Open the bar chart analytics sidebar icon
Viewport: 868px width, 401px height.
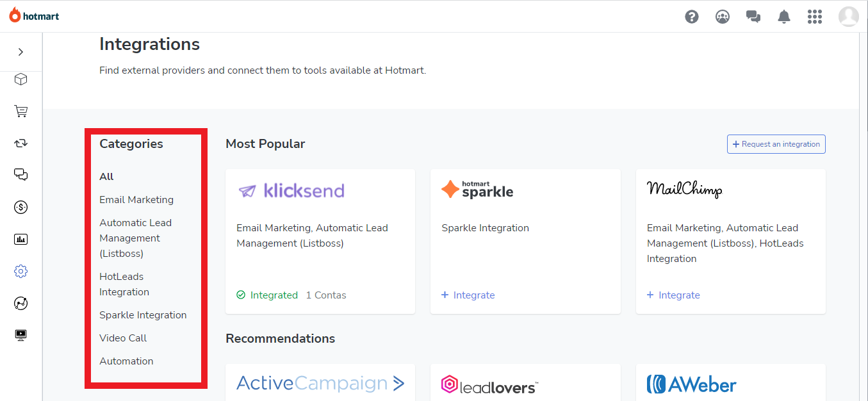21,239
